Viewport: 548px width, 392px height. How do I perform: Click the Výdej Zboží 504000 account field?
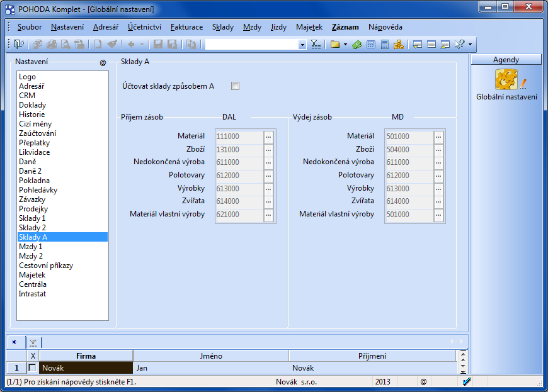coord(408,150)
